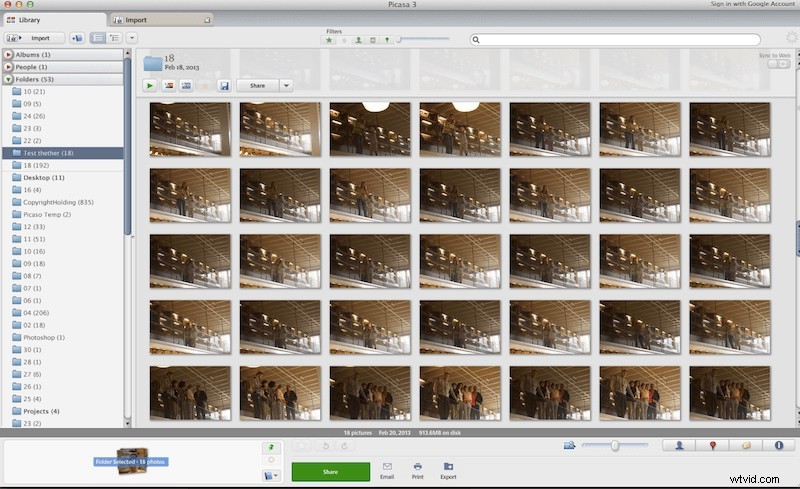The height and width of the screenshot is (489, 800).
Task: Open the view options dropdown in toolbar
Action: click(x=132, y=38)
